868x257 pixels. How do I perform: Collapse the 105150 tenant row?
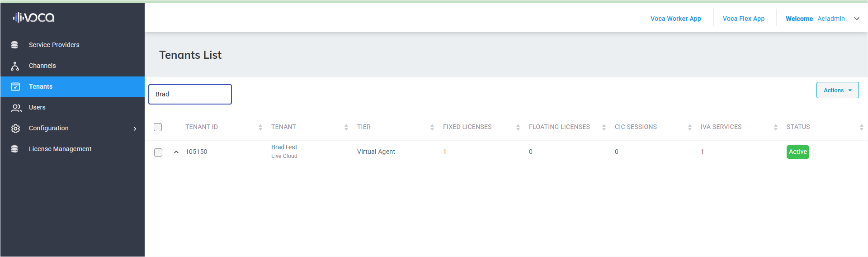(x=176, y=152)
